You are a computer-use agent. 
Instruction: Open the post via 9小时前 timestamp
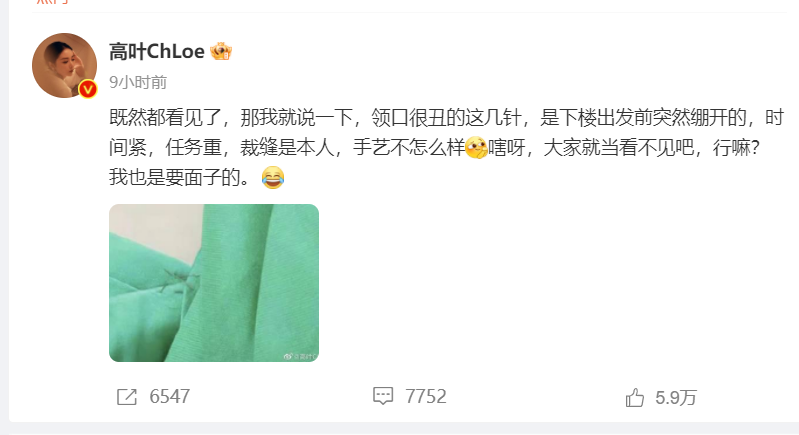click(x=138, y=82)
